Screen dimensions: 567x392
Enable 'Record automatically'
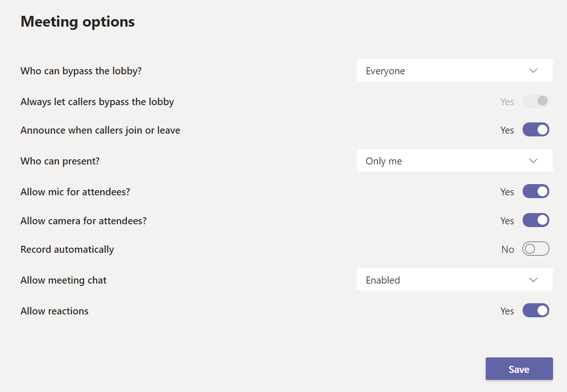[x=536, y=249]
